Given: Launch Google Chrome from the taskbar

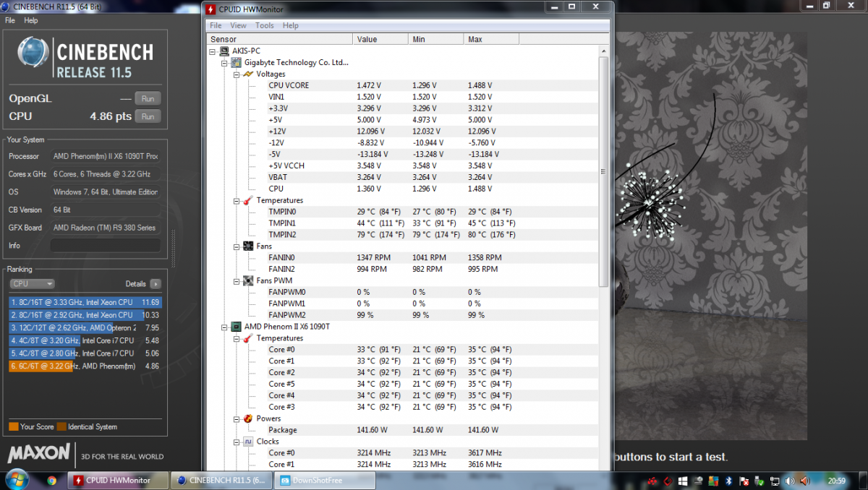Looking at the screenshot, I should 51,481.
